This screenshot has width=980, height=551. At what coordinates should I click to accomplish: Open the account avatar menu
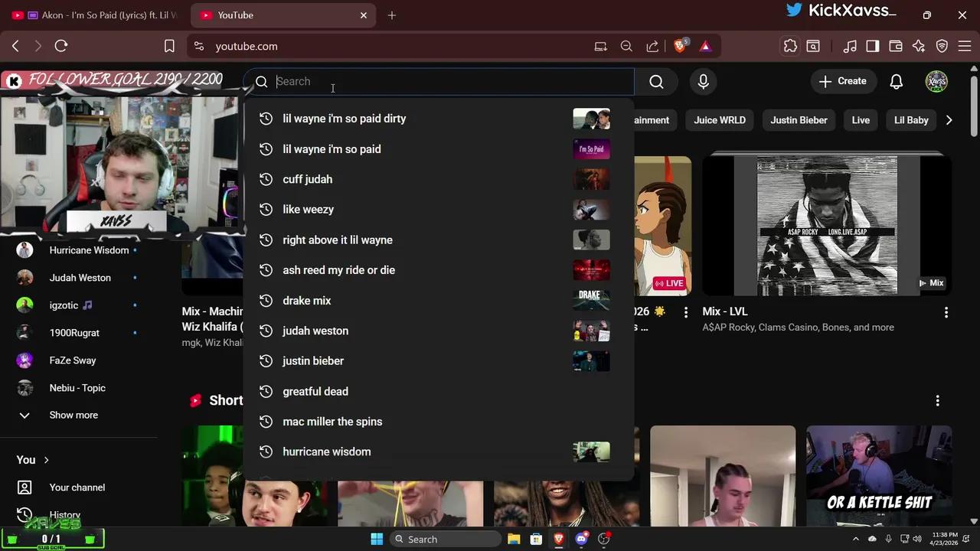(936, 81)
